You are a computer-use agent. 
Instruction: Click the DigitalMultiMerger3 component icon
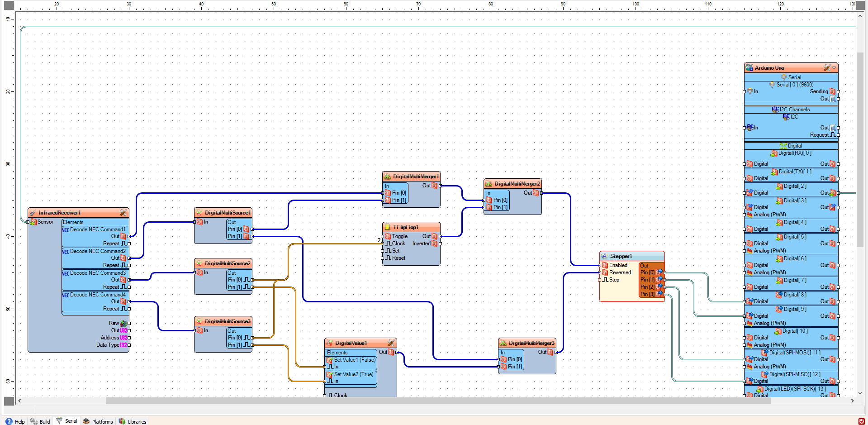coord(503,343)
